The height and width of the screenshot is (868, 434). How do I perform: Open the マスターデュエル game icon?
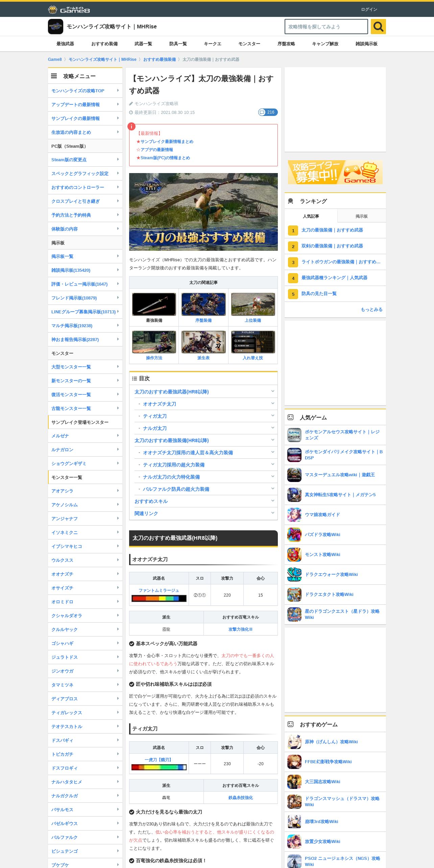(x=294, y=475)
